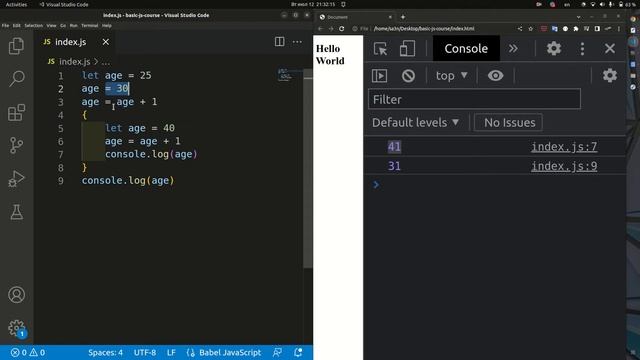
Task: Open the Testing flask view
Action: [x=16, y=212]
